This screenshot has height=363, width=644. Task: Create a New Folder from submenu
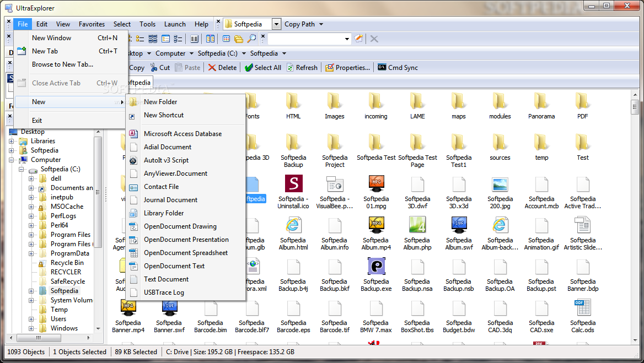(186, 102)
